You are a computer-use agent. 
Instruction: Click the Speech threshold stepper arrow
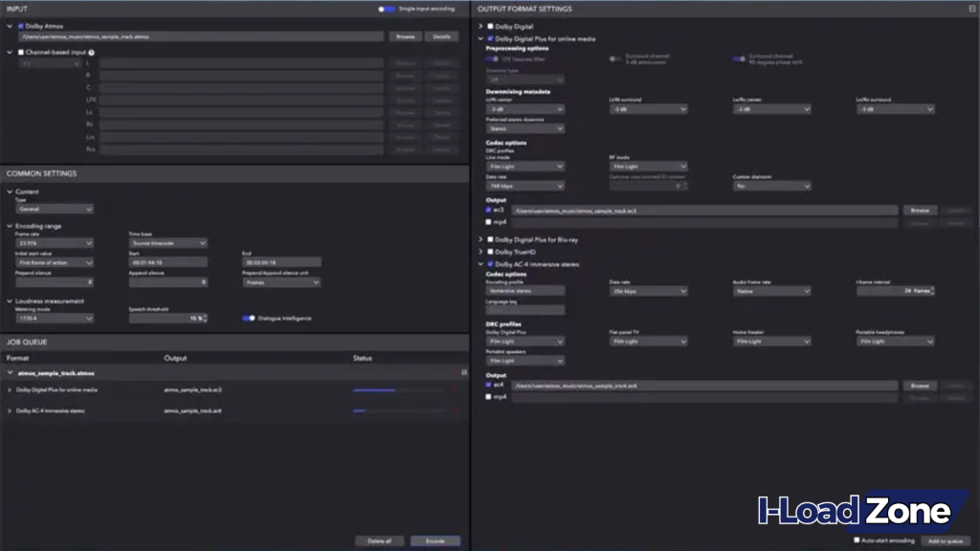click(x=204, y=319)
